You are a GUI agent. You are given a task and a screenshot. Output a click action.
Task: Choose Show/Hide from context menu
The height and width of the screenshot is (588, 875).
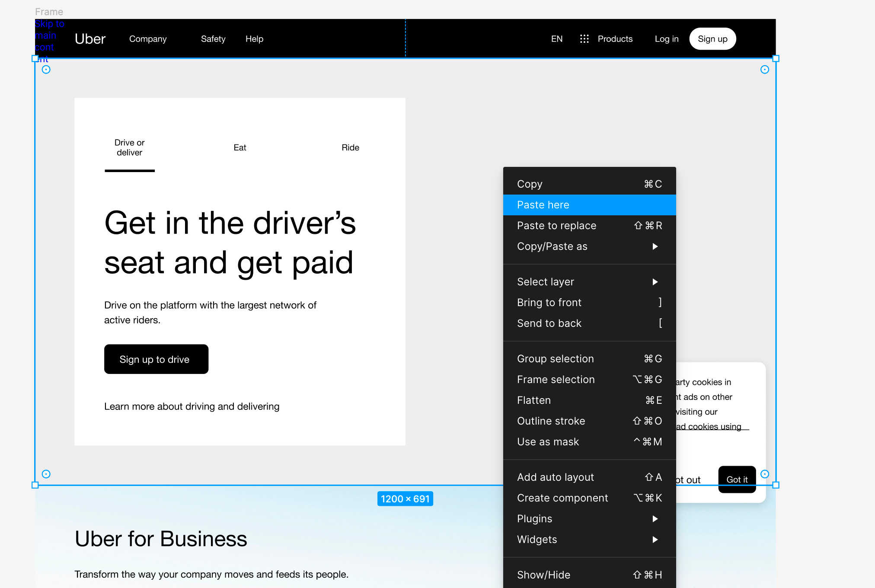coord(590,575)
